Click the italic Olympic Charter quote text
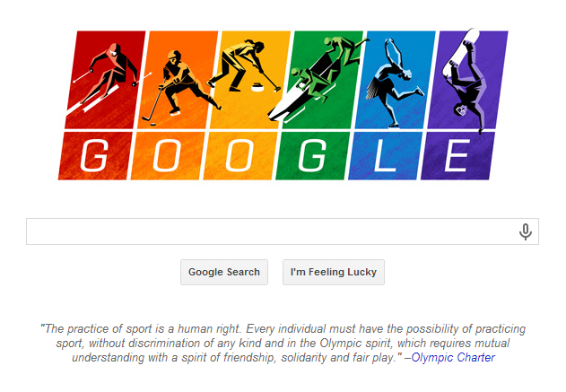Image resolution: width=566 pixels, height=392 pixels. coord(283,343)
